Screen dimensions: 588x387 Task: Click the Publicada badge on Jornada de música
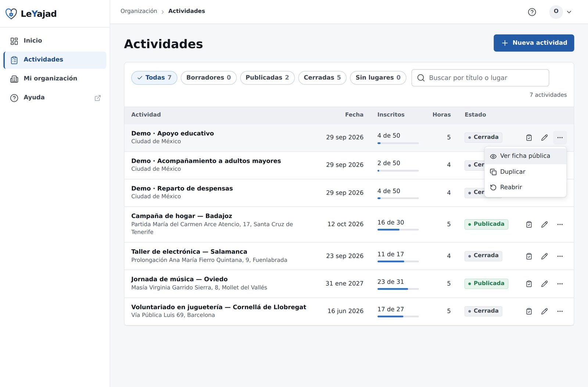click(x=486, y=283)
